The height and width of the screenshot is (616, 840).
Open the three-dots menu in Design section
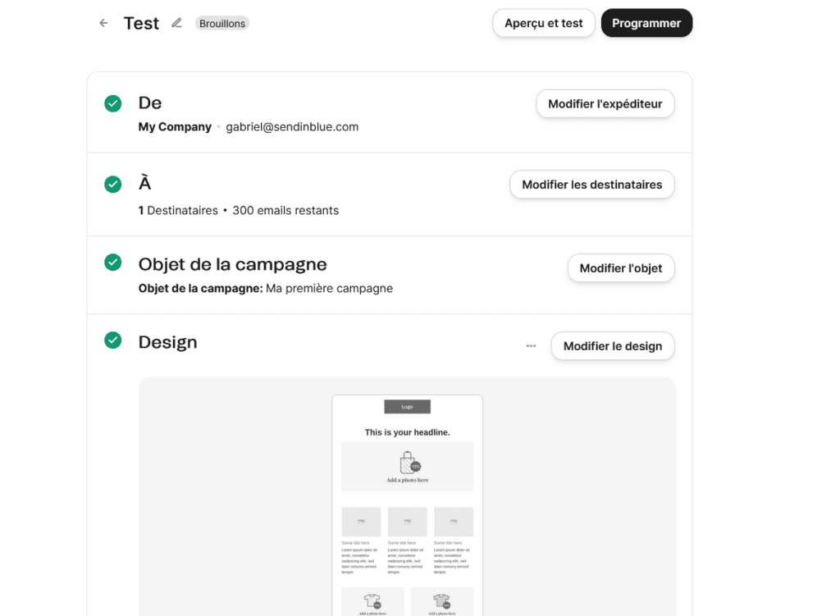[531, 346]
